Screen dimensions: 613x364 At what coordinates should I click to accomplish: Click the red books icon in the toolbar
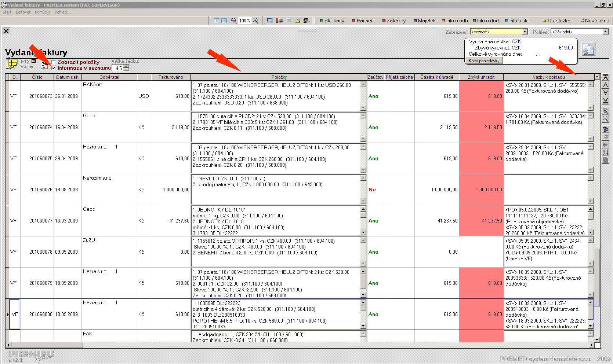coord(279,21)
